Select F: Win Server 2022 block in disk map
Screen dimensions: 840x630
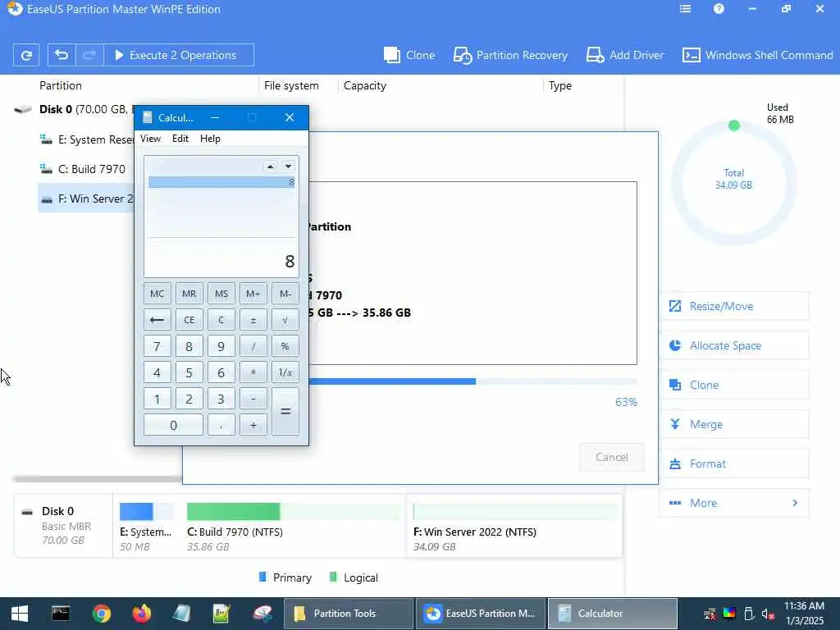tap(515, 527)
